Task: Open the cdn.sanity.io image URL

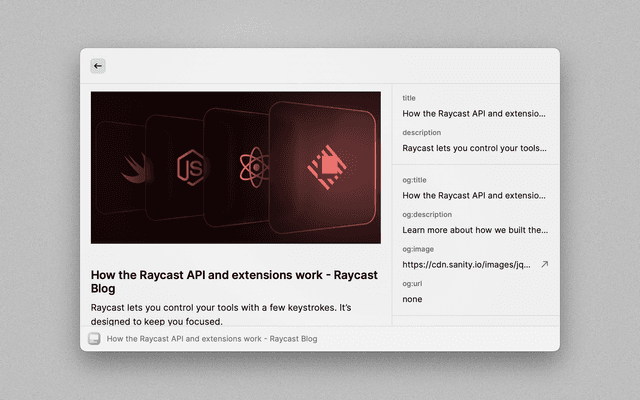Action: (464, 264)
